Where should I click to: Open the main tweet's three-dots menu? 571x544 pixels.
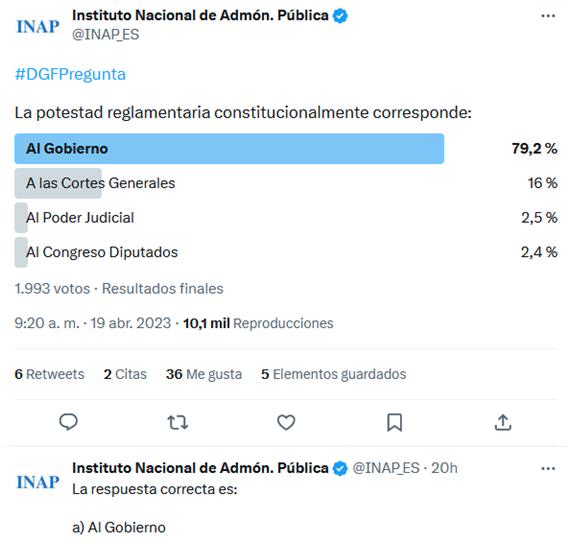[548, 16]
